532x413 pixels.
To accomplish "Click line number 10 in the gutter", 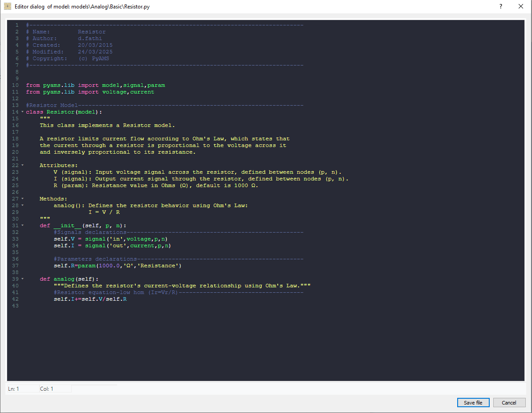I will click(x=16, y=85).
